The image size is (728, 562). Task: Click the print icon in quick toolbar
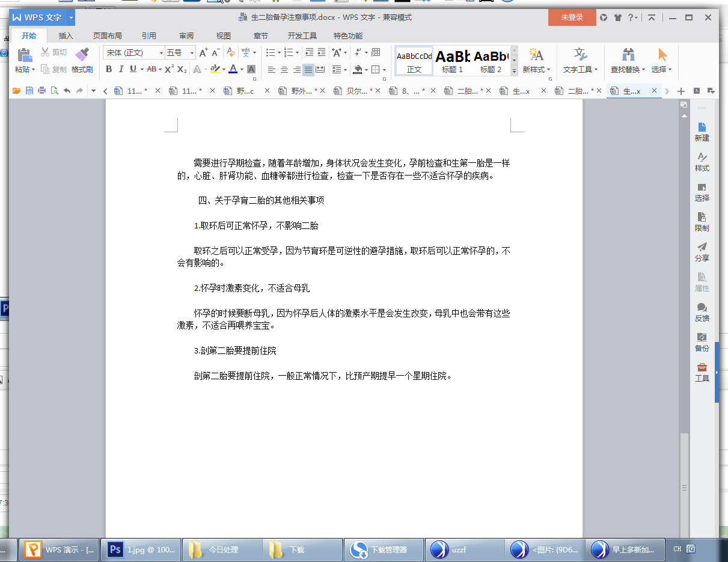pos(41,91)
